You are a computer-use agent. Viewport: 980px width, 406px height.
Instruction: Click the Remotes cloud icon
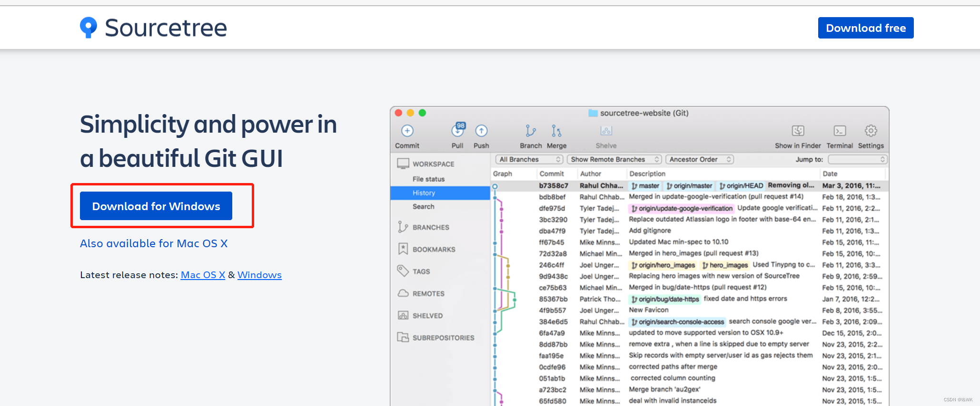coord(403,293)
